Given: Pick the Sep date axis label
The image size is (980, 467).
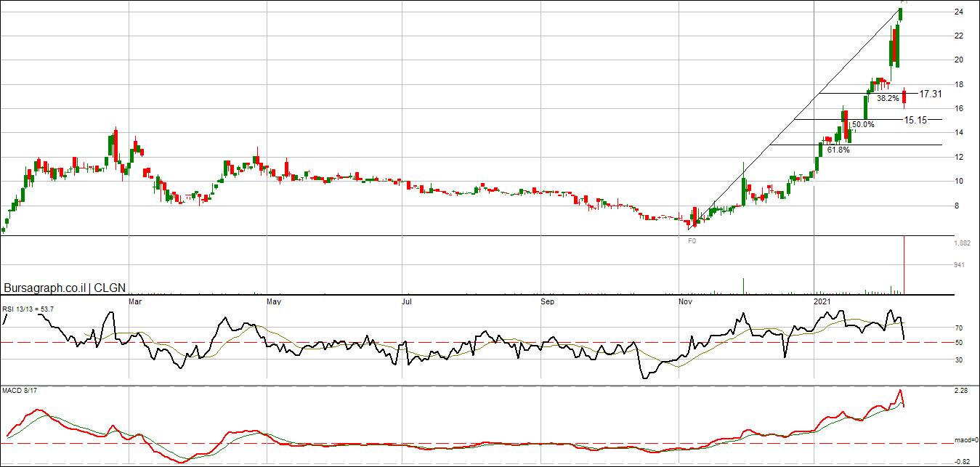Looking at the screenshot, I should (548, 301).
